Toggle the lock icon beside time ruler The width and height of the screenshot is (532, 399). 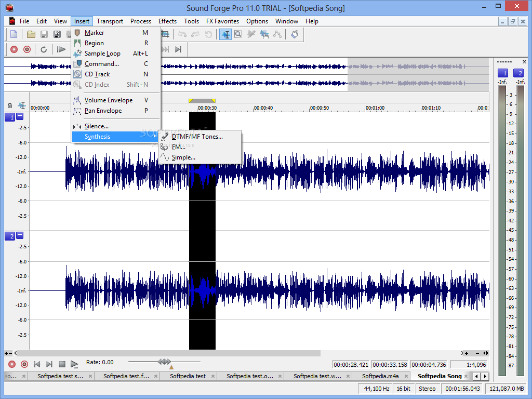(10, 105)
